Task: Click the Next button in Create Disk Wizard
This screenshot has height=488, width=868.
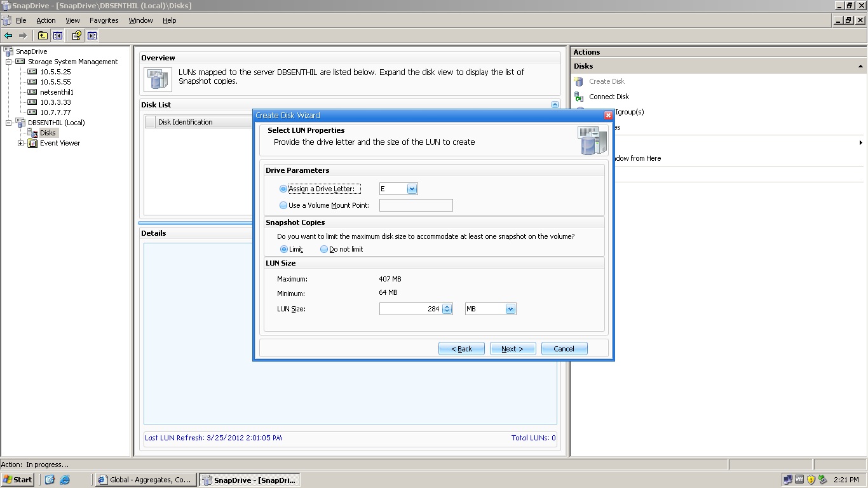Action: pyautogui.click(x=512, y=348)
